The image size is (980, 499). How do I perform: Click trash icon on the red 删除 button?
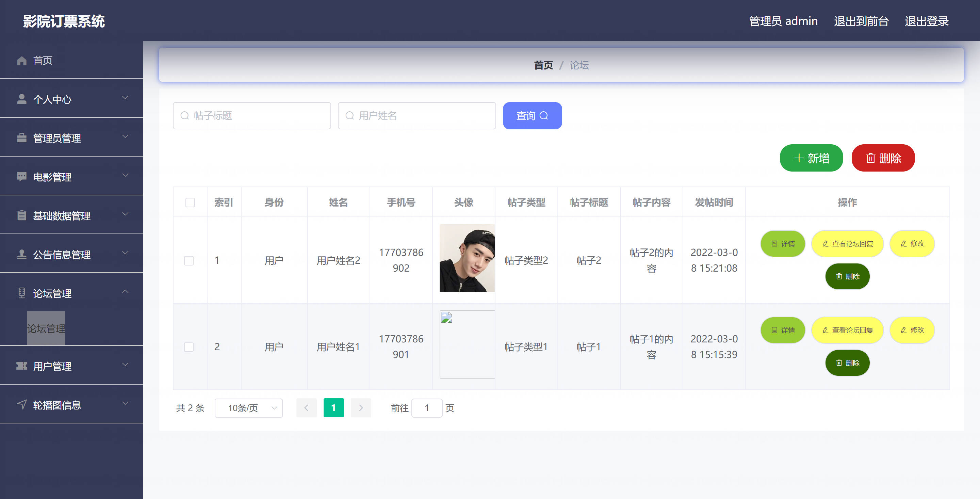pyautogui.click(x=870, y=158)
